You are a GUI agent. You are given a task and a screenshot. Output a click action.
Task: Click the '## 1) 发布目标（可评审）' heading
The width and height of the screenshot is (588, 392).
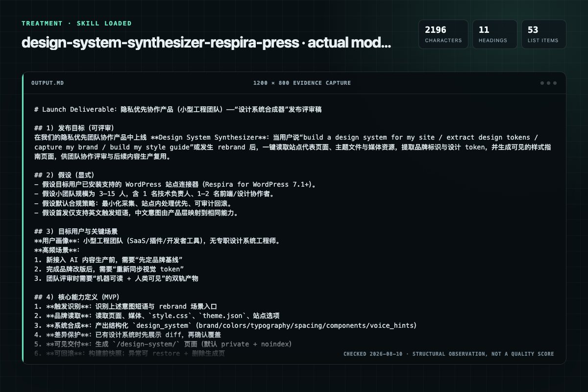tap(74, 128)
